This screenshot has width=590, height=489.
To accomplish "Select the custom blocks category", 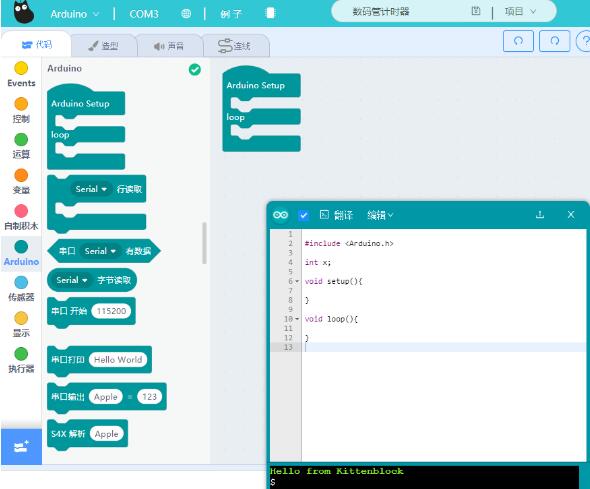I will pos(21,217).
